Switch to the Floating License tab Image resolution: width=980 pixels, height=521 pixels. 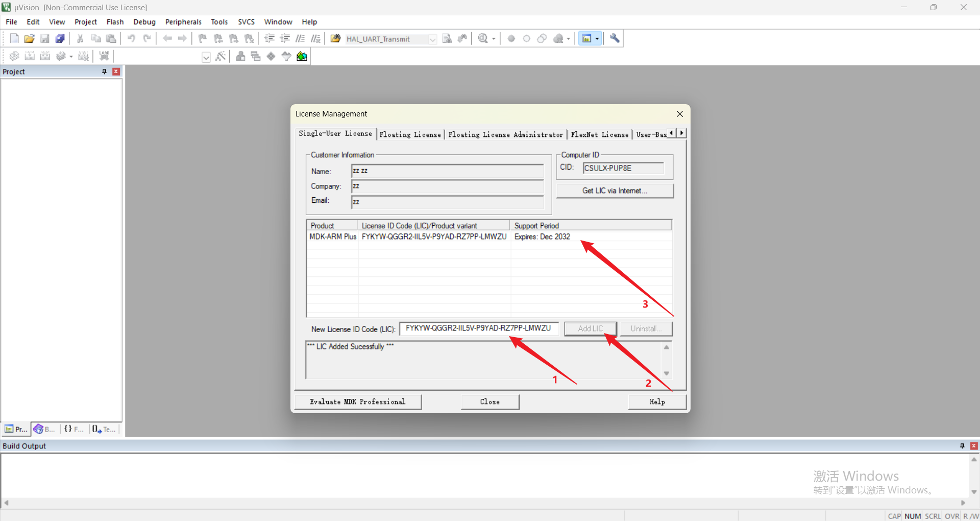point(410,134)
